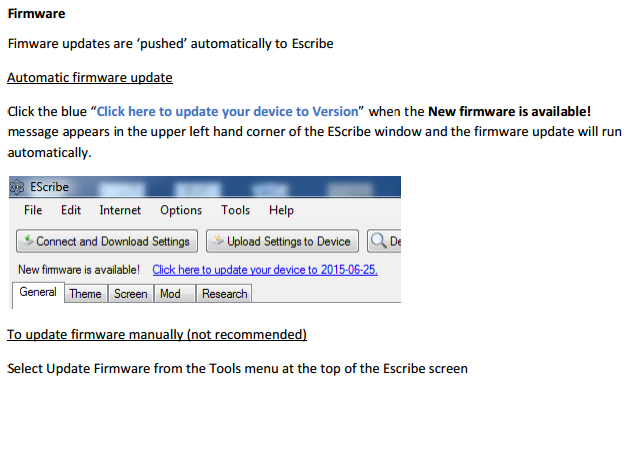
Task: Click the EScribe window title text
Action: coord(50,187)
